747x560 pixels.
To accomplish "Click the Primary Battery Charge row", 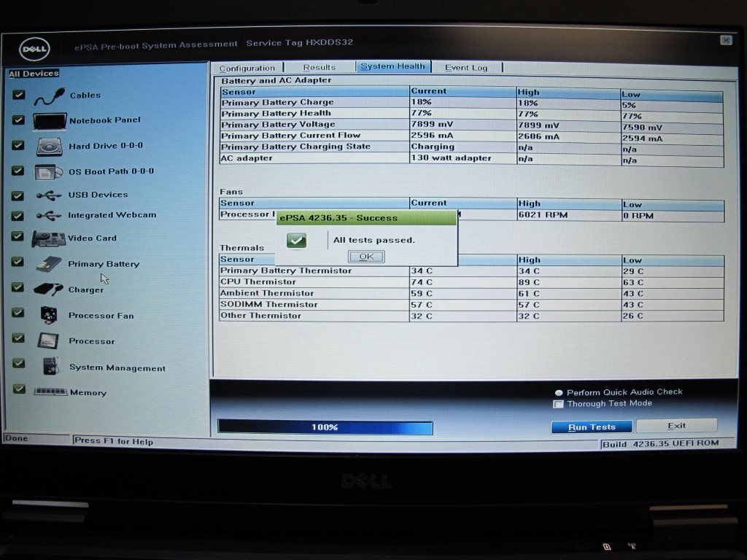I will (471, 103).
